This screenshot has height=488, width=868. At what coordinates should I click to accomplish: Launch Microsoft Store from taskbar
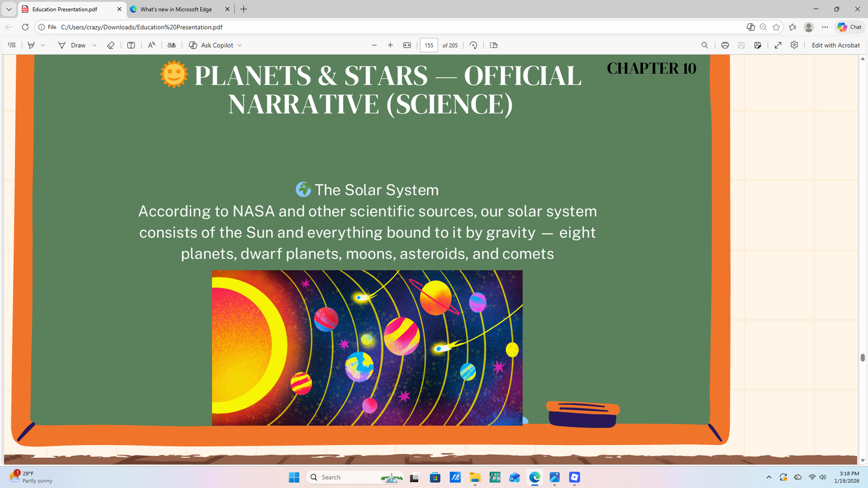[435, 477]
